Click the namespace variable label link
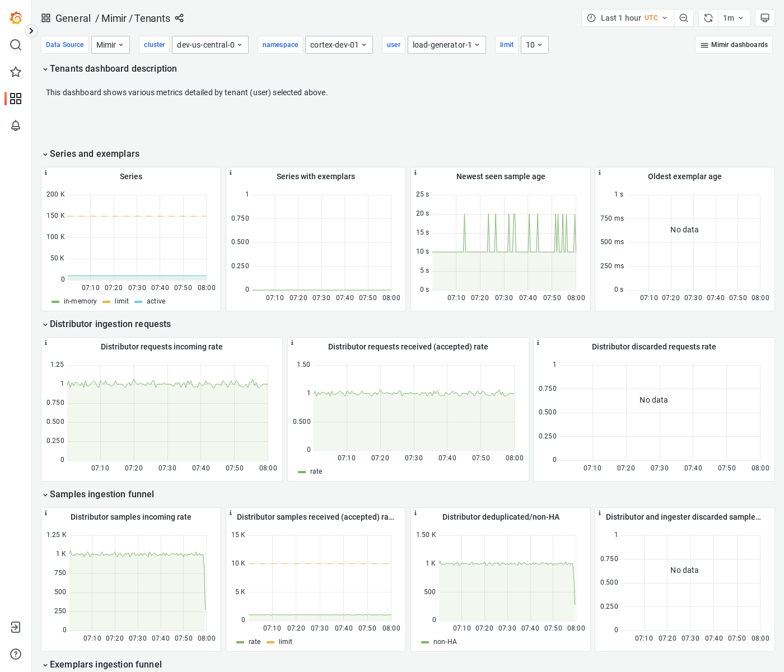The height and width of the screenshot is (672, 784). click(x=280, y=44)
